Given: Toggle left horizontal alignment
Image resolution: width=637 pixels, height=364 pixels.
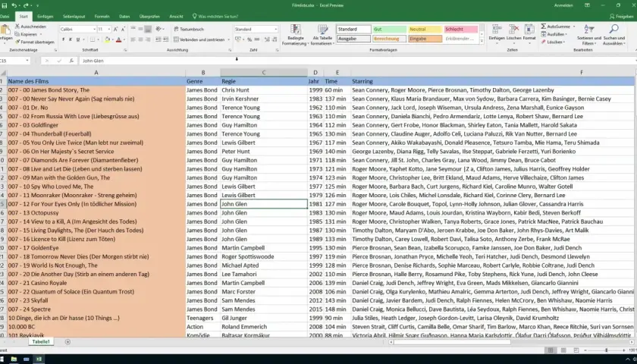Looking at the screenshot, I should coord(133,39).
